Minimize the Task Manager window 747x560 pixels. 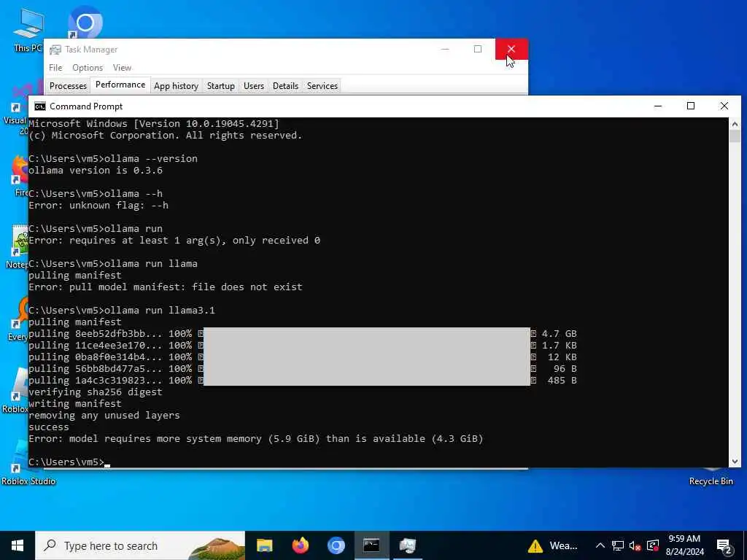coord(445,49)
